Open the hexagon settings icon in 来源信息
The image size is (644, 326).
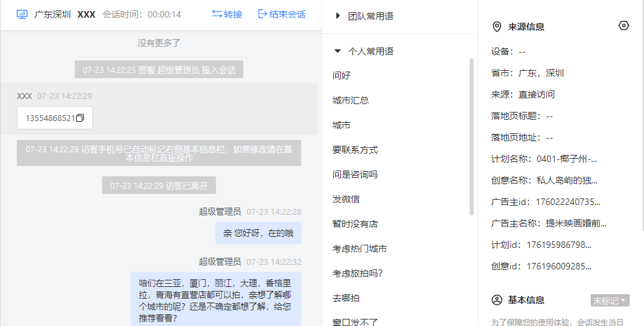click(x=623, y=26)
